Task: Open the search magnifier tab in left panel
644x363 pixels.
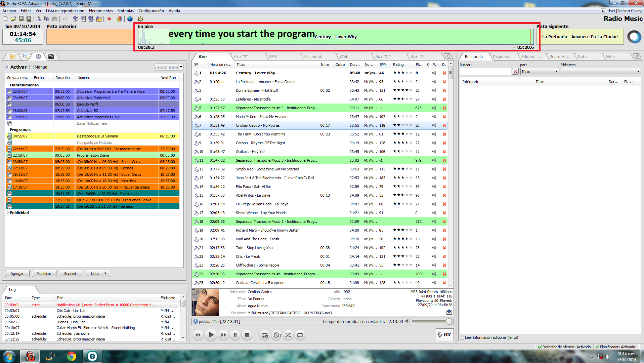Action: [x=25, y=56]
